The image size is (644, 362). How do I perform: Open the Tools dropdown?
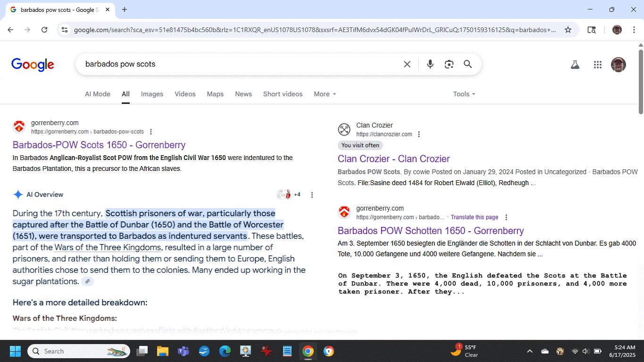(464, 94)
